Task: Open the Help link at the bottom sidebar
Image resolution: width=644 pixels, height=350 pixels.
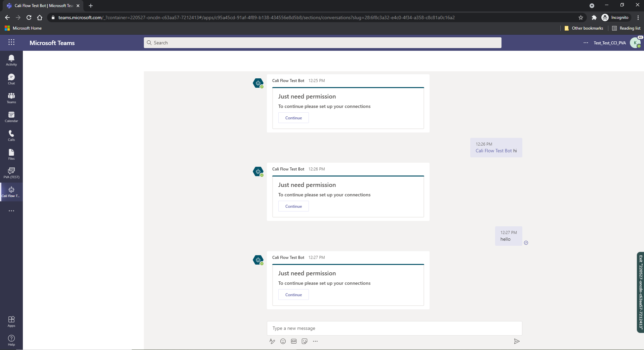Action: click(x=11, y=340)
